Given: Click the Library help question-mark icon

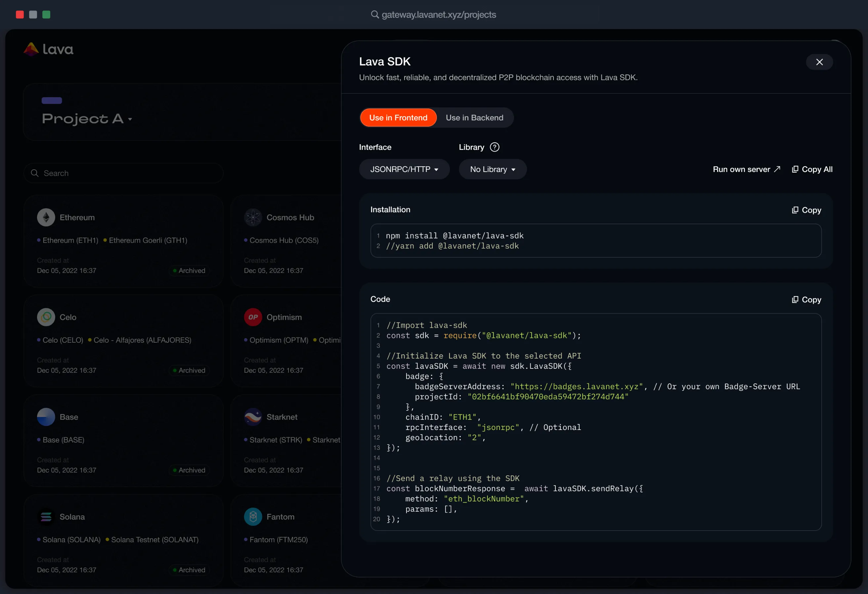Looking at the screenshot, I should click(x=495, y=147).
